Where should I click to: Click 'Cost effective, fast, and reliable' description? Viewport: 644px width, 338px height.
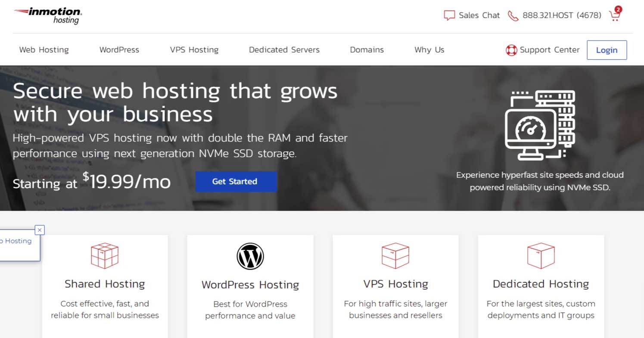(105, 310)
